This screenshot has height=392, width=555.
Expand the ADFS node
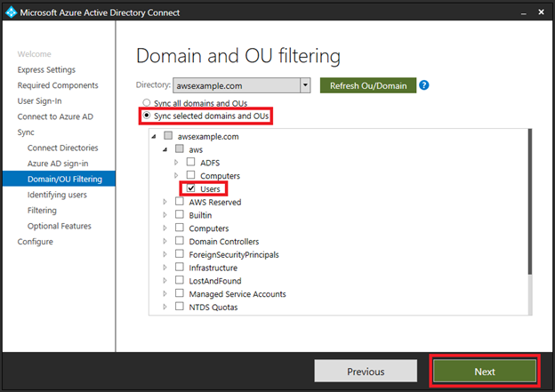176,163
